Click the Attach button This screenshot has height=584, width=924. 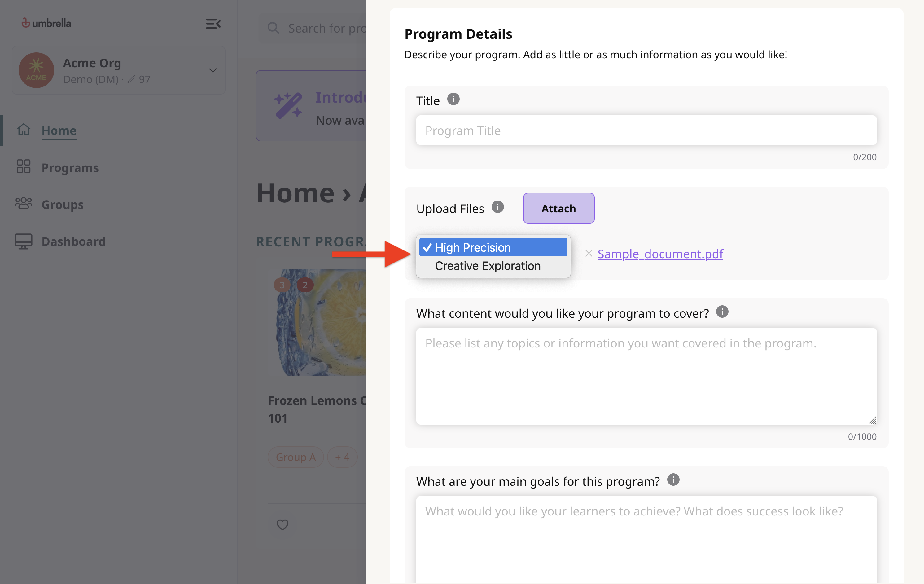click(x=559, y=209)
